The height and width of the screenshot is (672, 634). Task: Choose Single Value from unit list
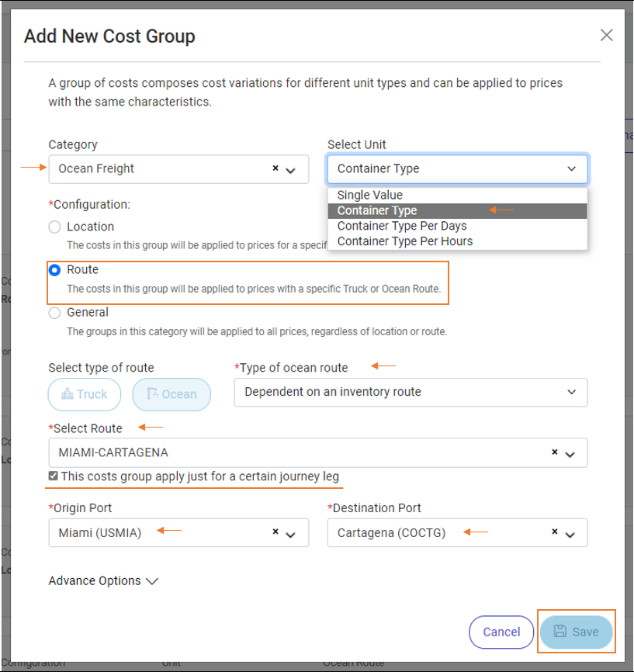pyautogui.click(x=457, y=195)
